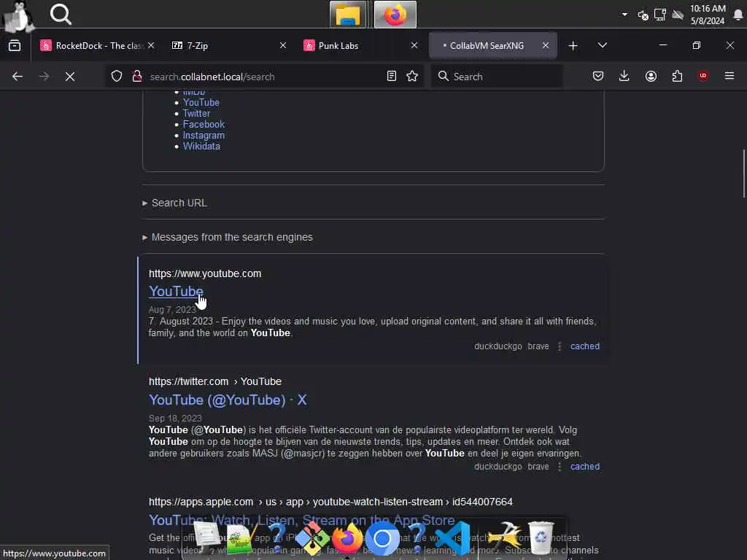The height and width of the screenshot is (560, 747).
Task: Open cached version of Twitter result
Action: [x=585, y=467]
